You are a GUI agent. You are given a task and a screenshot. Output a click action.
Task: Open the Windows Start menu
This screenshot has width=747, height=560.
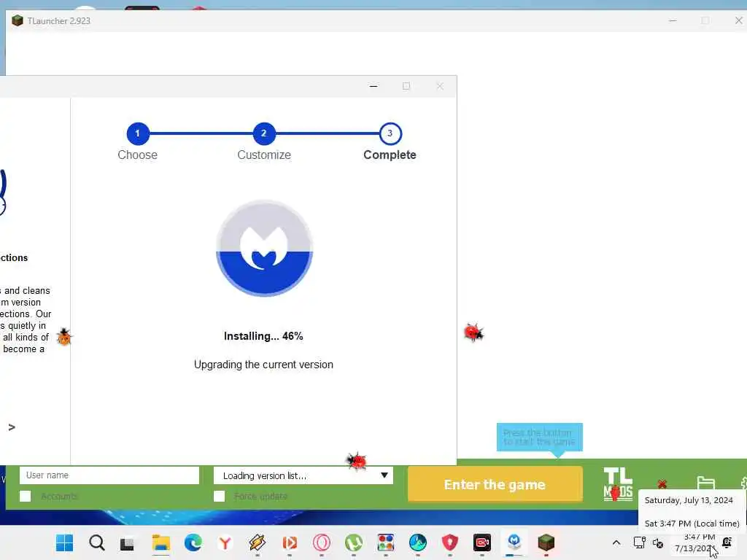64,542
